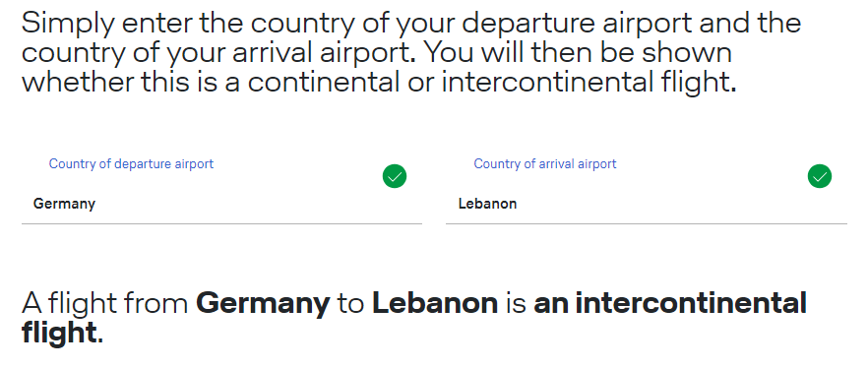Click 'intercontinental flight.' ending the instruction paragraph
The height and width of the screenshot is (368, 868).
point(589,83)
